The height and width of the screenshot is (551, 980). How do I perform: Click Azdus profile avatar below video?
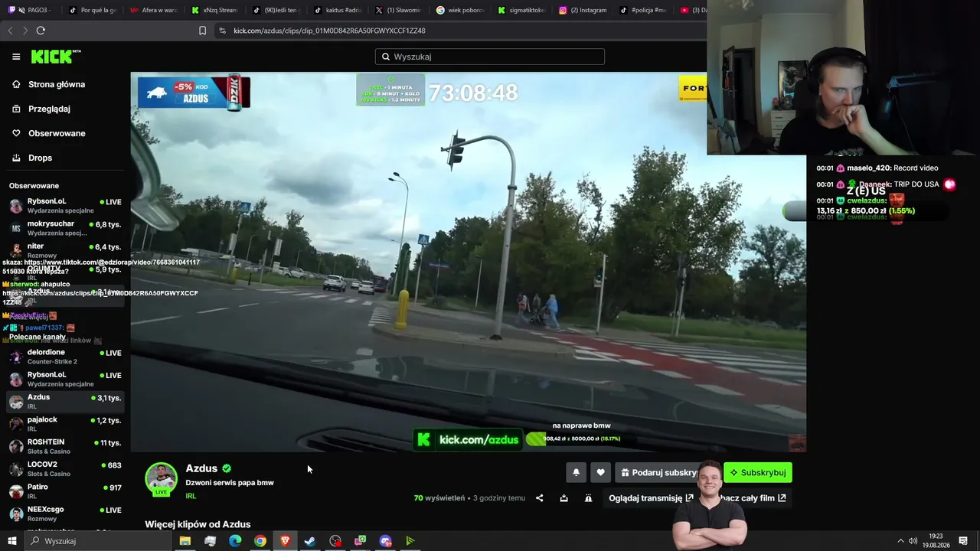click(161, 478)
